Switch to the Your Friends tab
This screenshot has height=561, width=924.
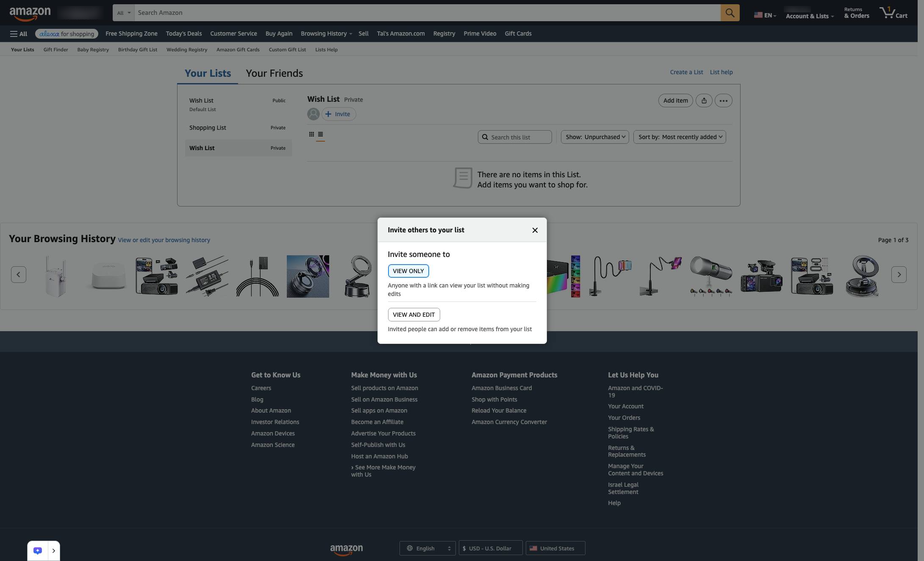pos(274,73)
